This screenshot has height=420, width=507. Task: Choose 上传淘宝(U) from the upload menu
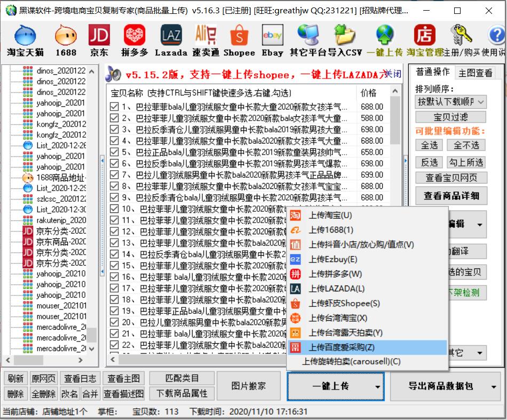pyautogui.click(x=367, y=215)
